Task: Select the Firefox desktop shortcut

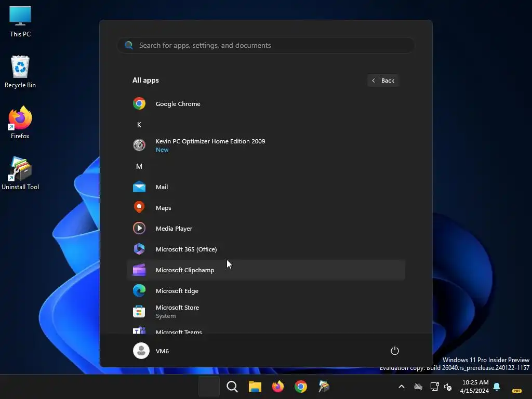Action: click(x=20, y=123)
